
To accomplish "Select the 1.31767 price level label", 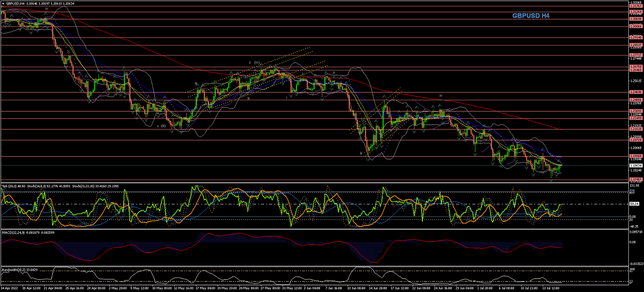I will (635, 6).
